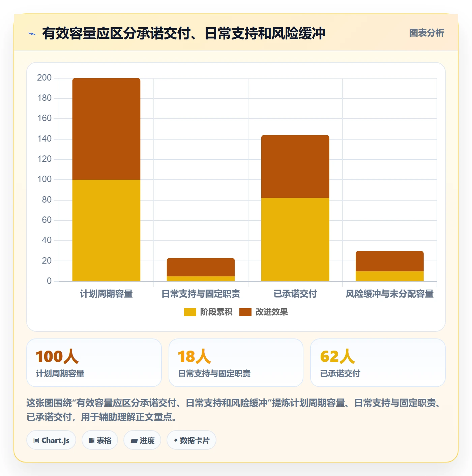Viewport: 472px width, 476px height.
Task: Click the heading 有效容量应区分承诺交付
Action: pyautogui.click(x=184, y=33)
